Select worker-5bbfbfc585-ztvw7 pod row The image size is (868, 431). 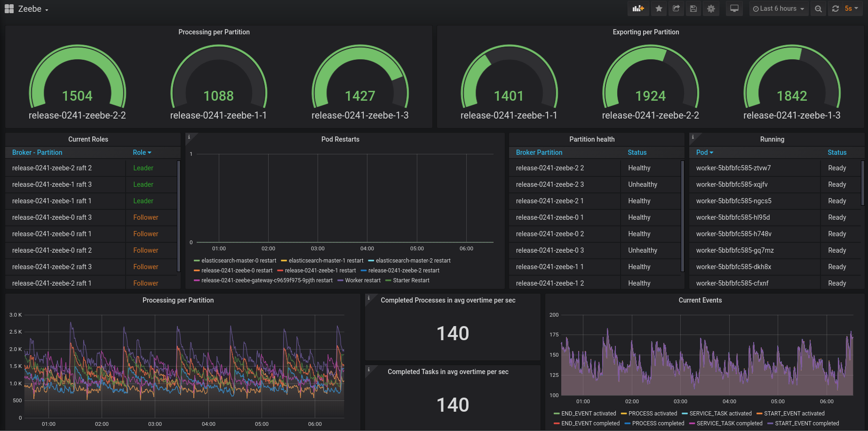coord(775,168)
